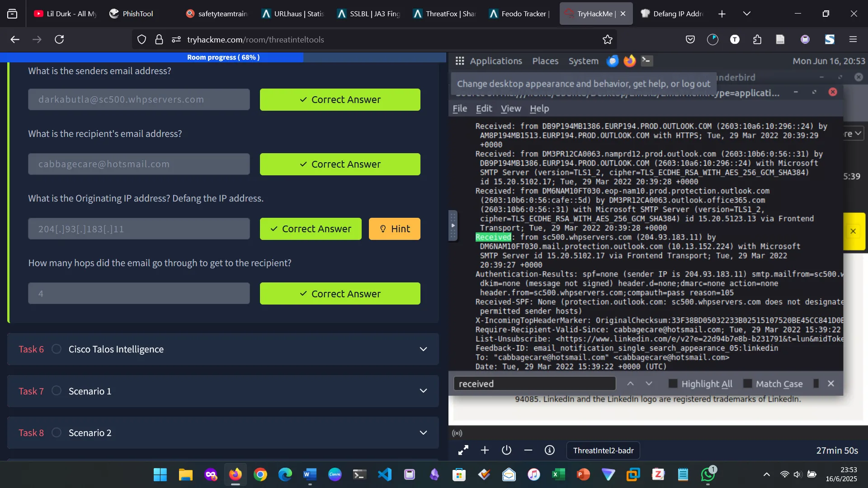Jump to the previous find match arrow
This screenshot has height=488, width=868.
click(630, 384)
